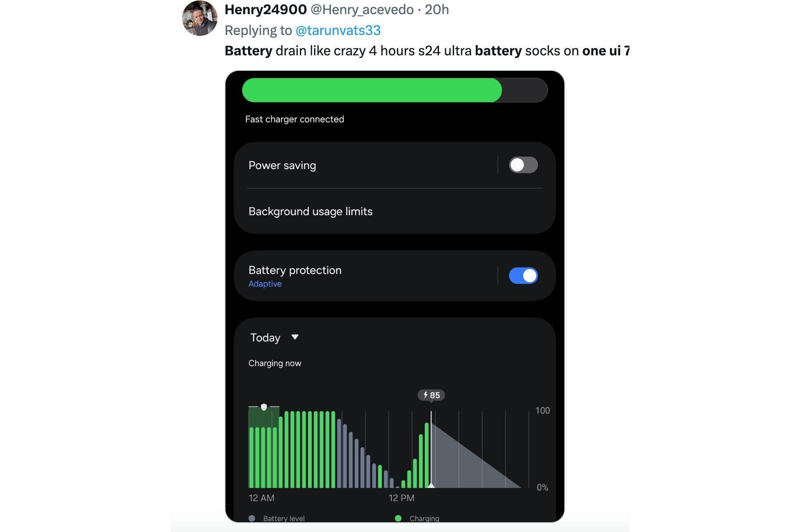Expand the Today dropdown arrow
Screen dimensions: 800x532
295,337
